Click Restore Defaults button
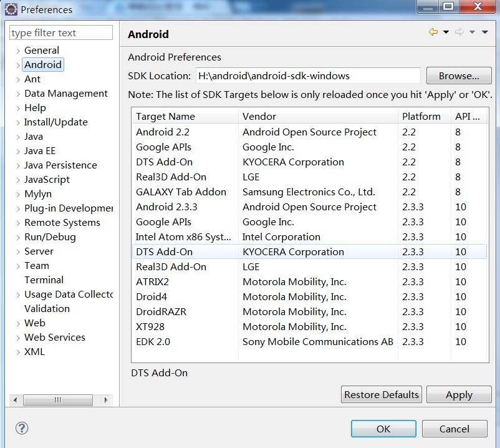This screenshot has height=448, width=500. coord(382,394)
